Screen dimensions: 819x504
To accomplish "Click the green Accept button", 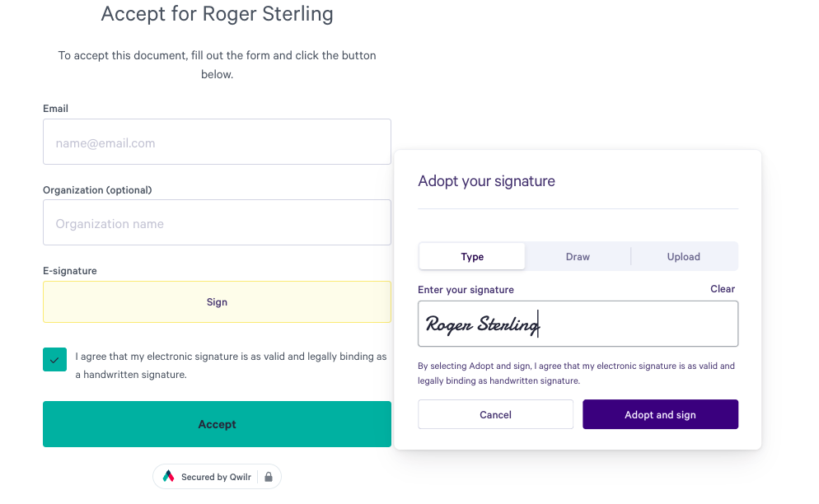I will pyautogui.click(x=217, y=424).
